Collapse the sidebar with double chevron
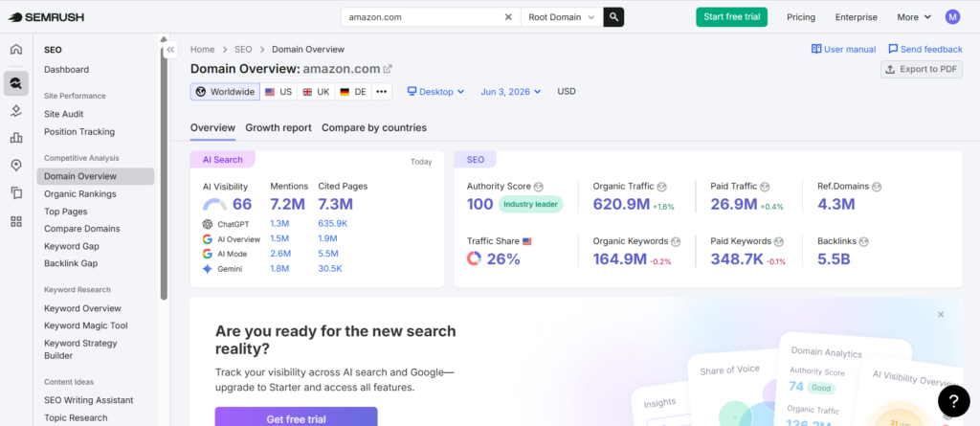 pos(170,50)
